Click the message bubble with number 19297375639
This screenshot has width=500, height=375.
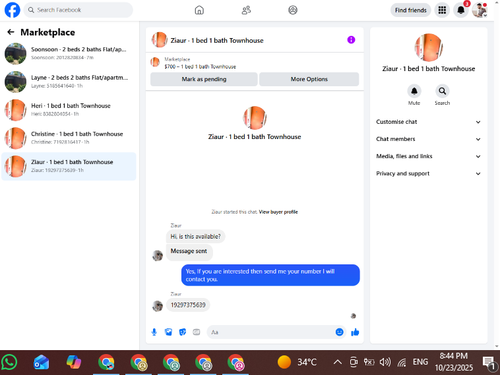pos(188,305)
